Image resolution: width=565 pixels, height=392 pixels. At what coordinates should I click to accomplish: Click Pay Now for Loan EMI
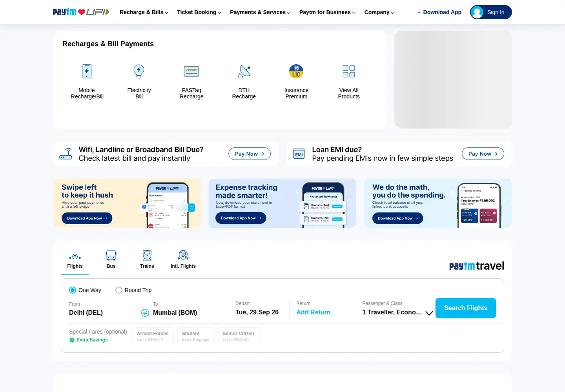click(x=483, y=154)
